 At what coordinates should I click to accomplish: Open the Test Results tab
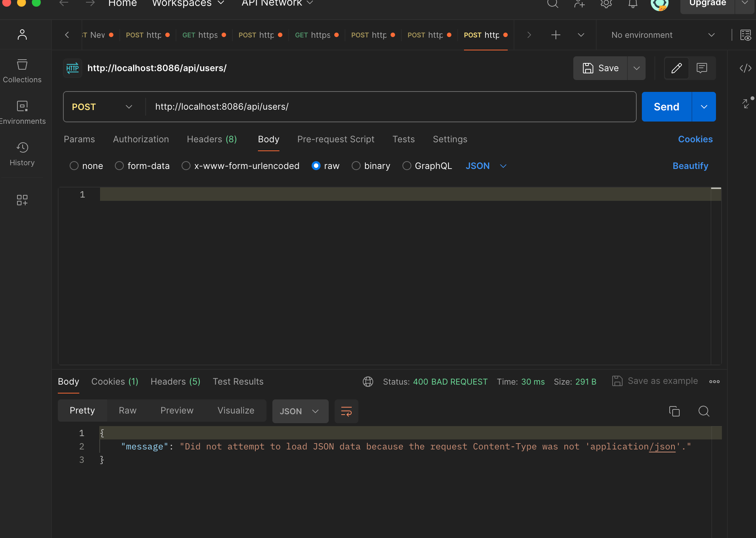(x=238, y=382)
